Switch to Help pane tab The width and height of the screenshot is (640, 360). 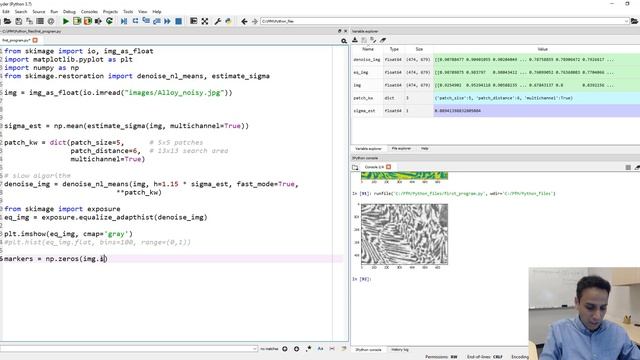coord(424,149)
